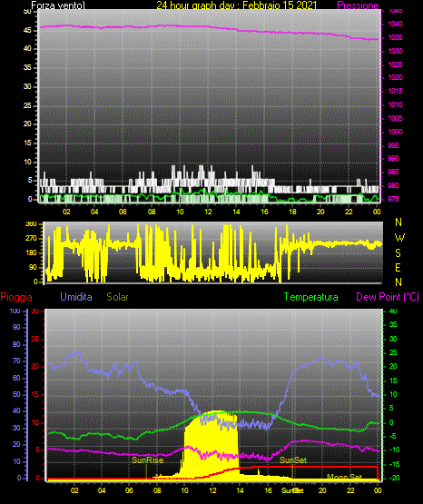The image size is (423, 504).
Task: Click hour 20 on the bottom graph axis
Action: pos(322,490)
